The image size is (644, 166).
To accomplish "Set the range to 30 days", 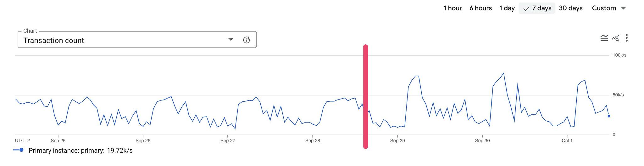I will coord(571,8).
